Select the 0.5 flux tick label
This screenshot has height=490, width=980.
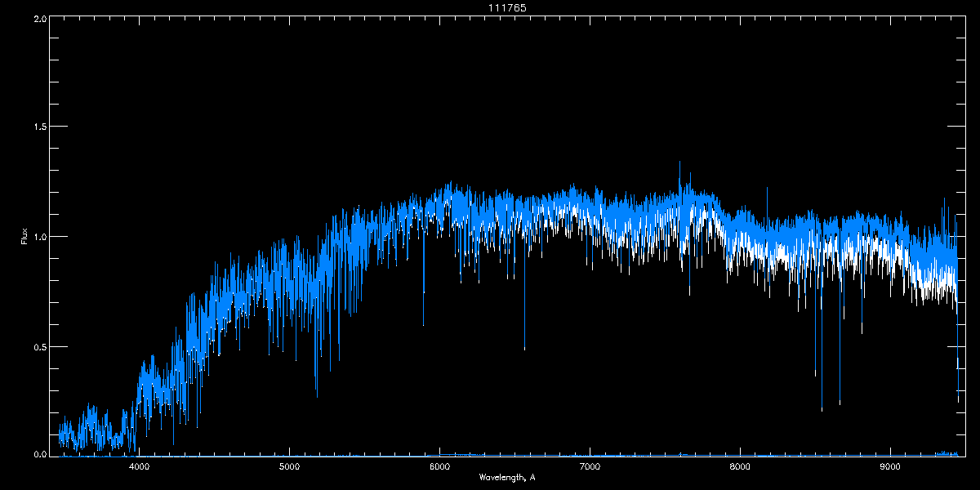pyautogui.click(x=39, y=346)
